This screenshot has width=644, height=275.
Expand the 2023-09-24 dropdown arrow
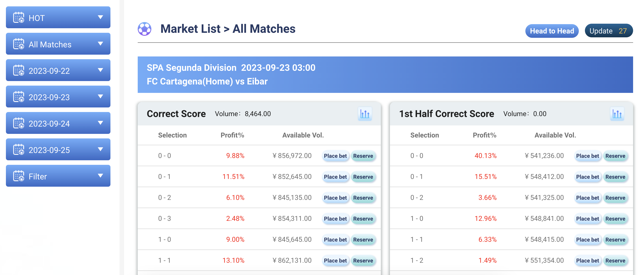tap(100, 123)
